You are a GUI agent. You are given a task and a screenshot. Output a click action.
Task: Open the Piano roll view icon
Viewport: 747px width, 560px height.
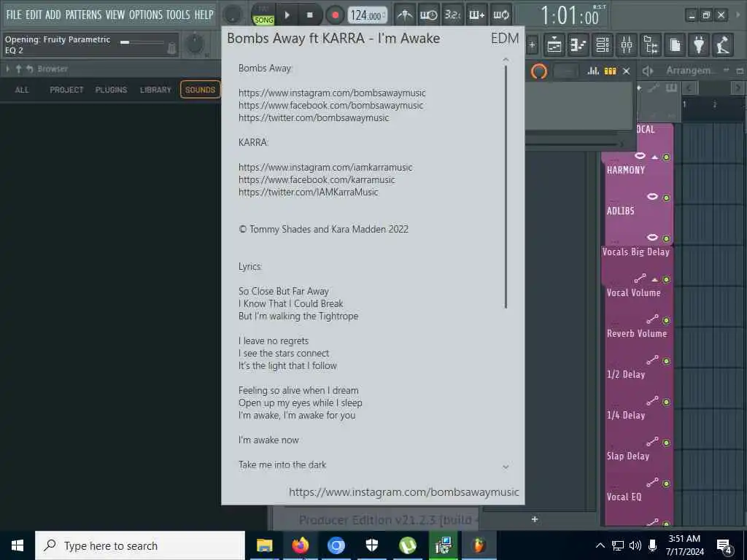pyautogui.click(x=578, y=45)
